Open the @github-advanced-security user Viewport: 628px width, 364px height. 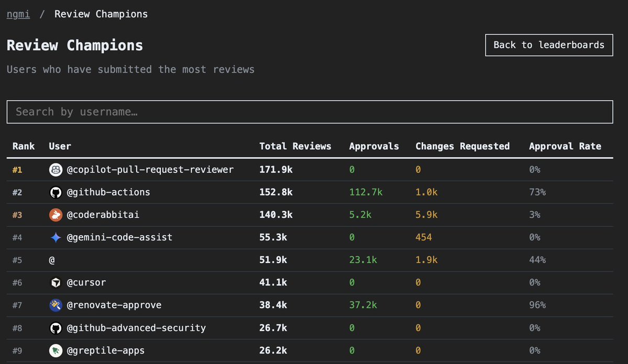pyautogui.click(x=136, y=328)
